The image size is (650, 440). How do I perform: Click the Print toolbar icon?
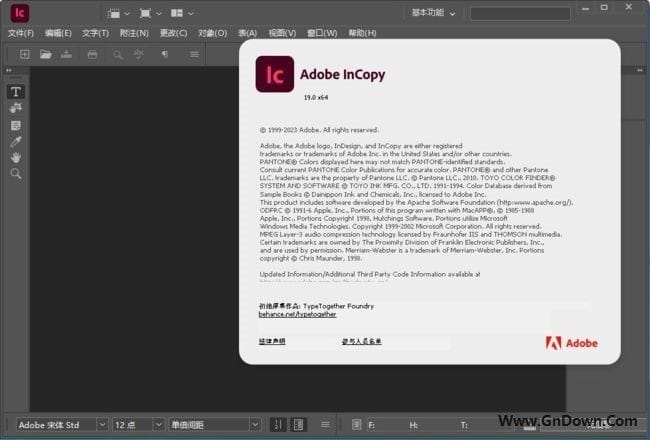coord(92,54)
